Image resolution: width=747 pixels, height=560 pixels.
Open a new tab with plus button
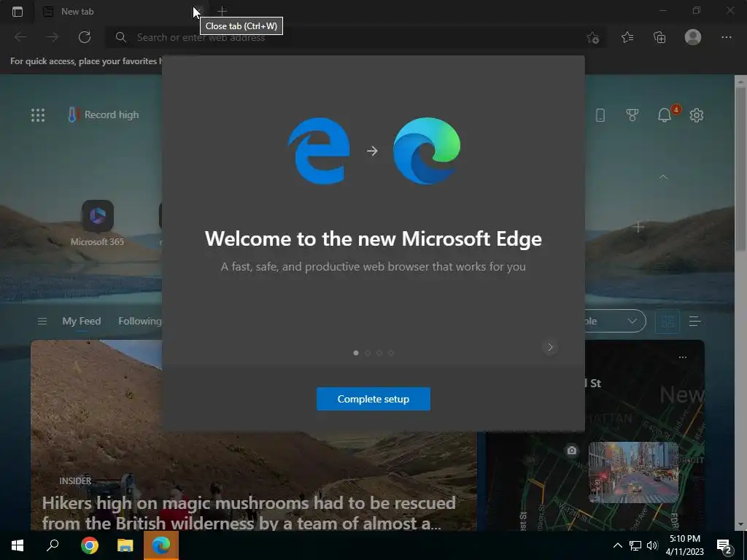point(222,11)
